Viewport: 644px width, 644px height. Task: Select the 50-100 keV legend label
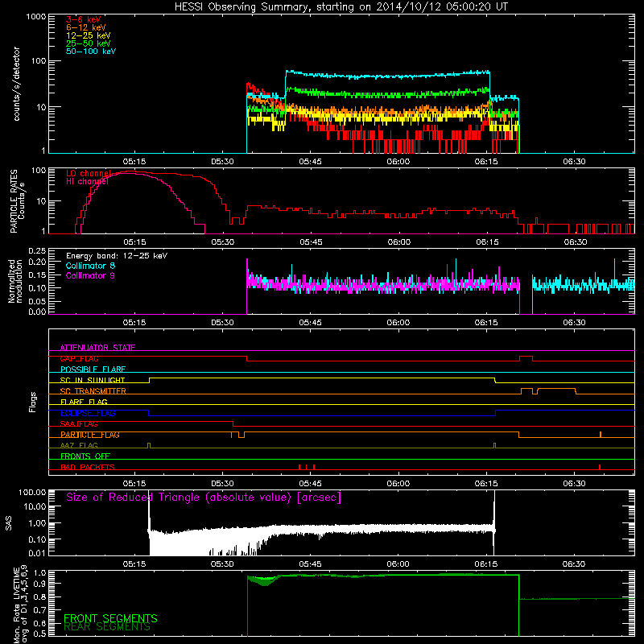(91, 52)
